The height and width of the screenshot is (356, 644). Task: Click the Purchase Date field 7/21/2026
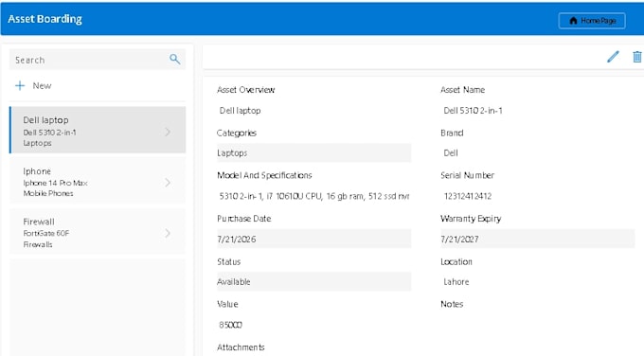pos(313,239)
